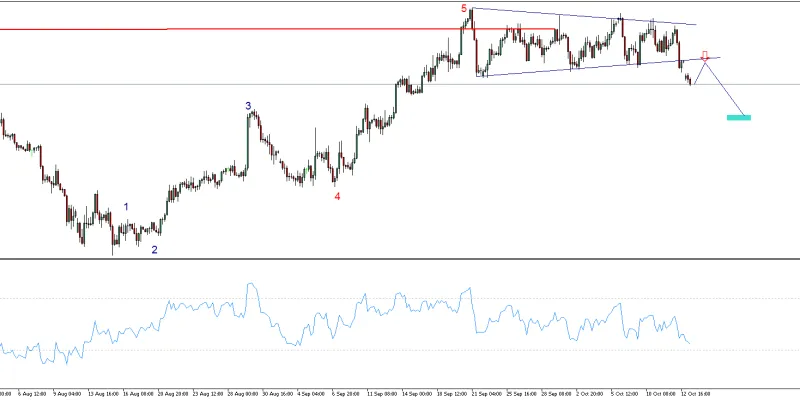Click the 13 Aug 16:00 time label
Screen dimensions: 800x400
(x=103, y=394)
